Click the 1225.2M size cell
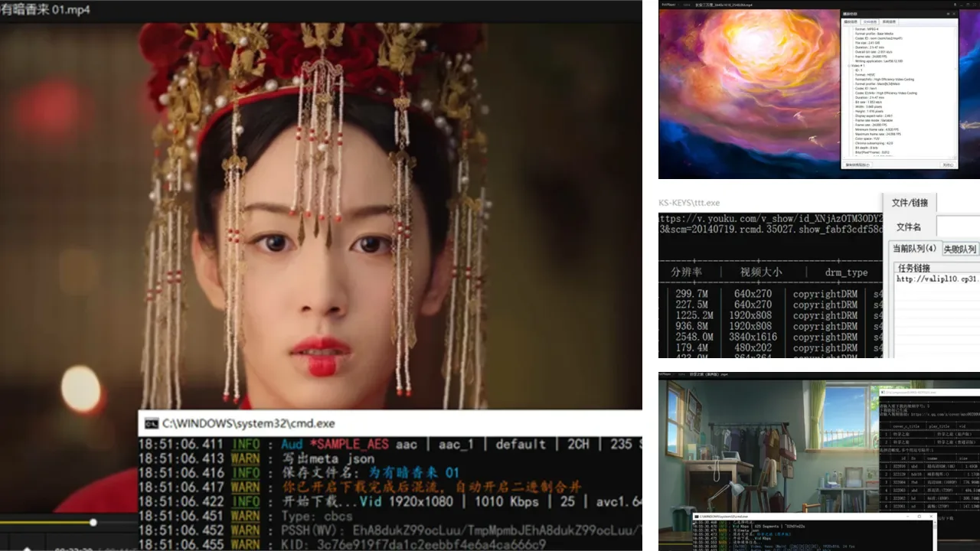Image resolution: width=980 pixels, height=551 pixels. point(695,315)
